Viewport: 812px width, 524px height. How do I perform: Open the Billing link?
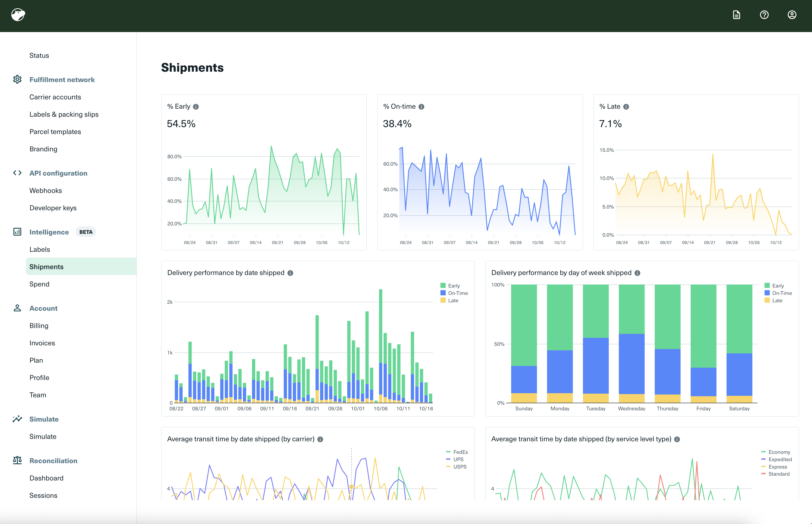click(x=39, y=326)
